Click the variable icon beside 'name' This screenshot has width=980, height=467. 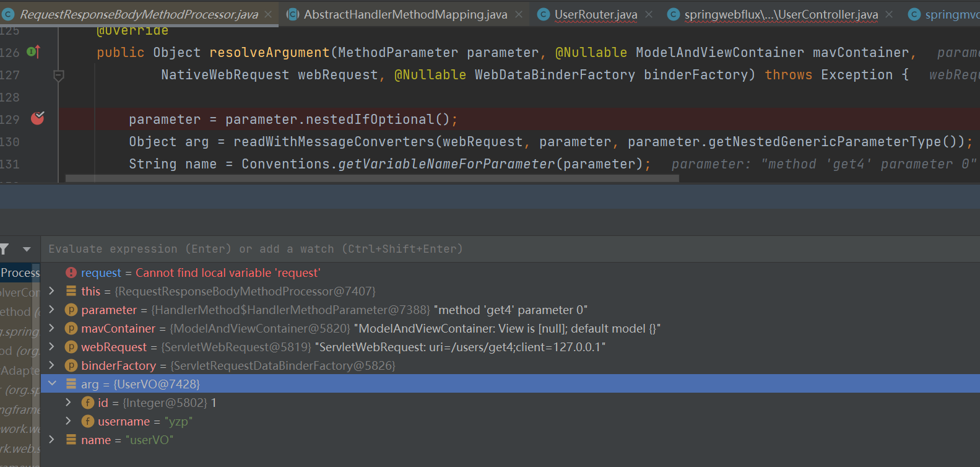tap(71, 440)
